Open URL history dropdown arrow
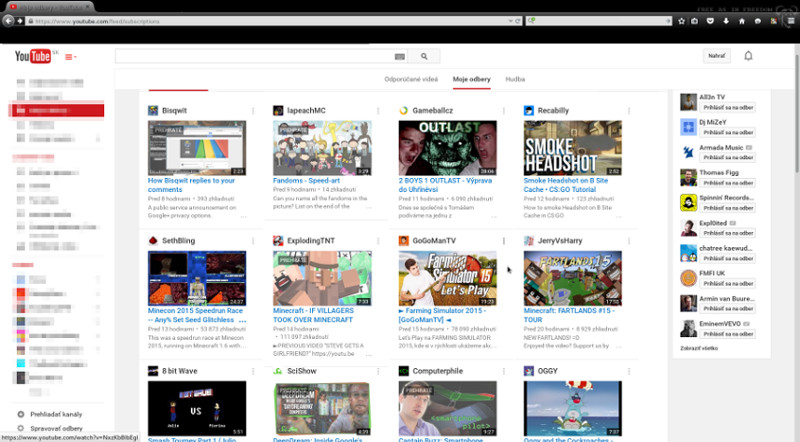The width and height of the screenshot is (800, 442). click(511, 21)
